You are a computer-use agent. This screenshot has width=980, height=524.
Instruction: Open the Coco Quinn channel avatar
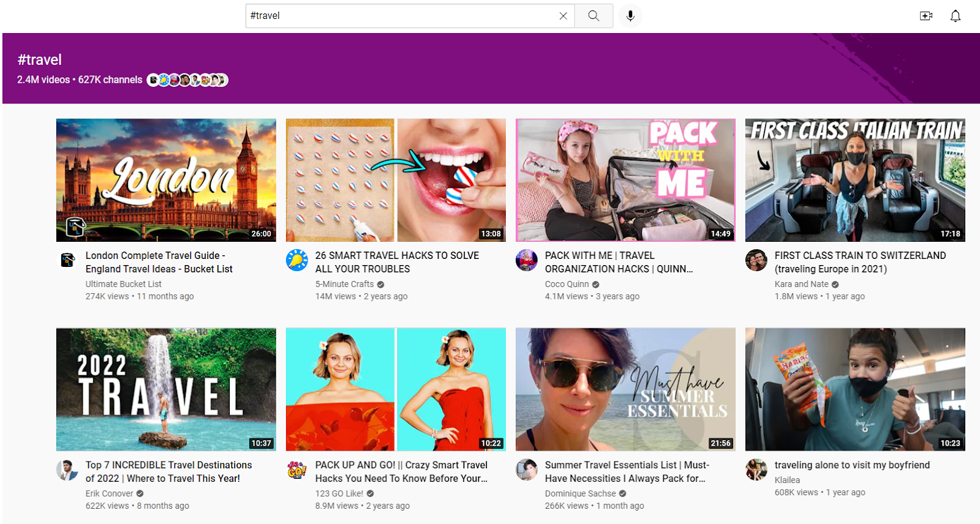(x=527, y=260)
